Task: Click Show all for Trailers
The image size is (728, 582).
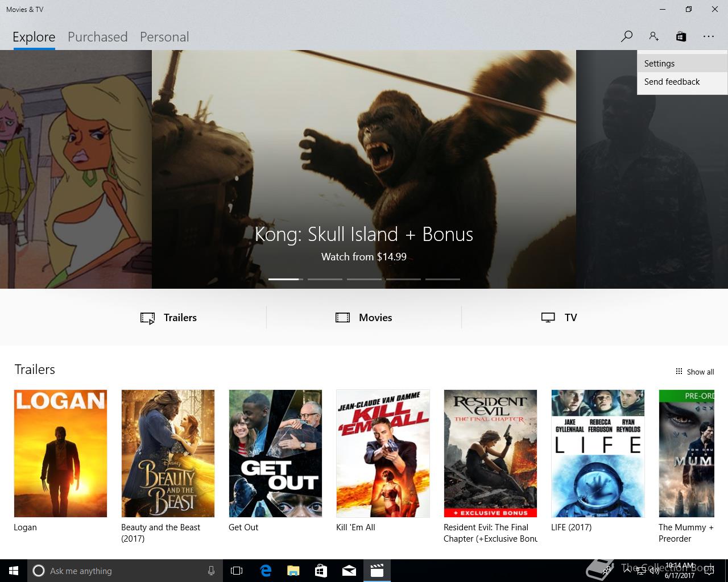Action: 694,372
